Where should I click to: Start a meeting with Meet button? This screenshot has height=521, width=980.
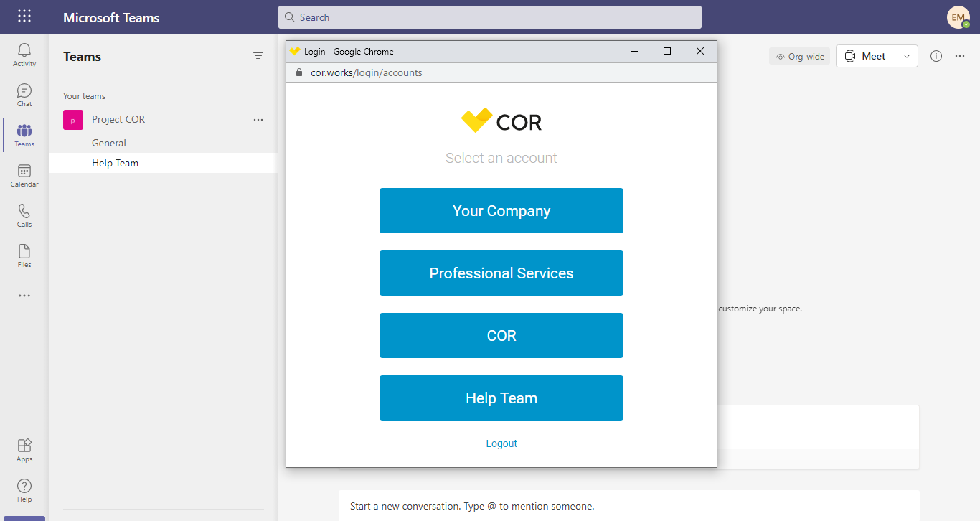coord(865,56)
